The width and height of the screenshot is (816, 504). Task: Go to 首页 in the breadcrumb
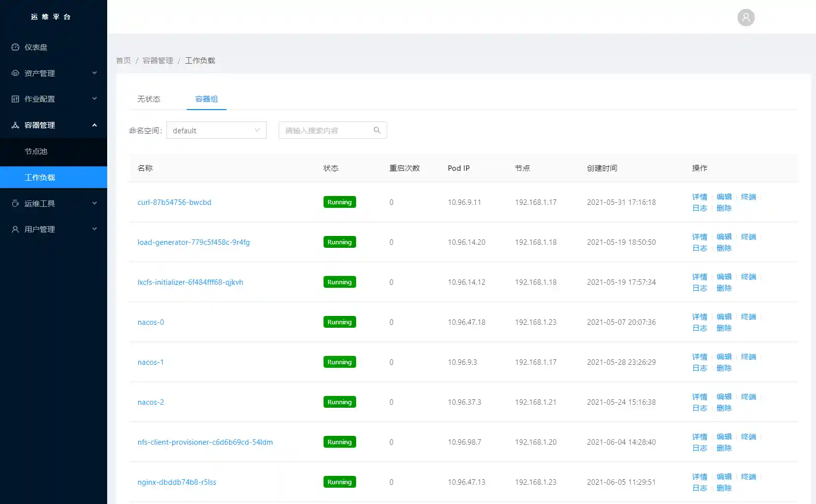[x=123, y=61]
